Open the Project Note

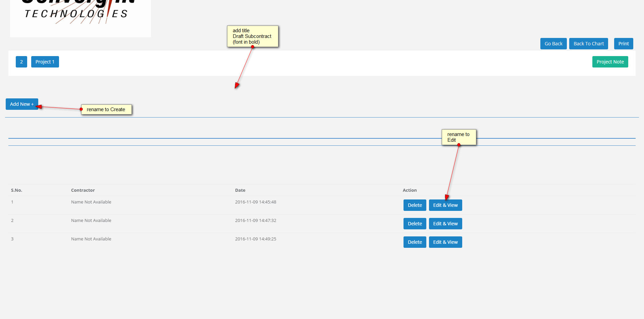pyautogui.click(x=610, y=62)
